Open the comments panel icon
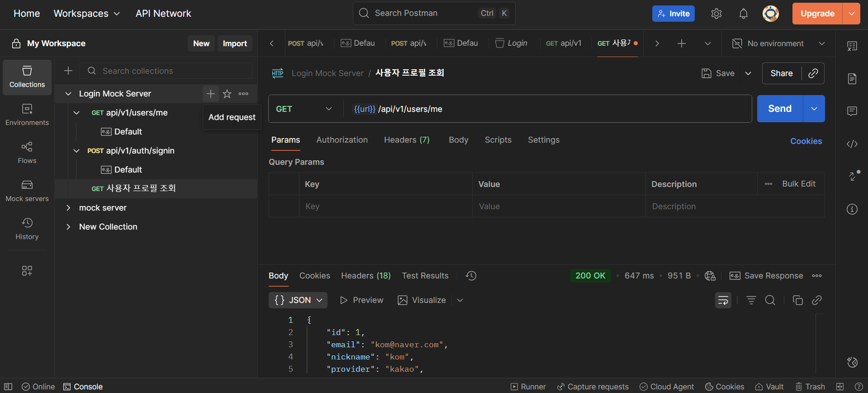 852,111
